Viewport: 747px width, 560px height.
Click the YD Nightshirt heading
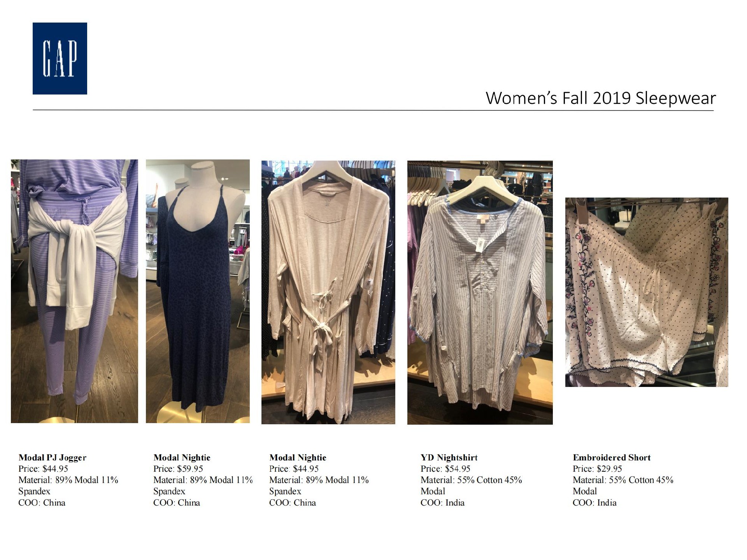(449, 458)
